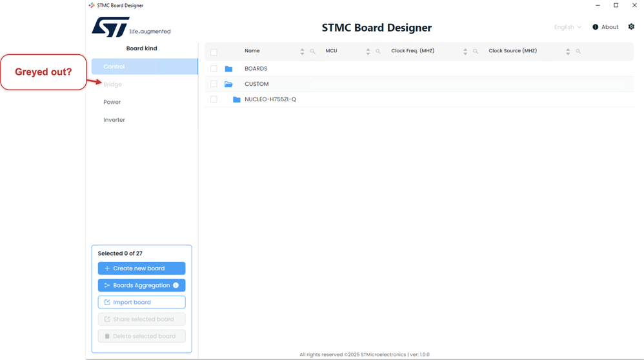Click the open CUSTOM folder icon

coord(229,84)
